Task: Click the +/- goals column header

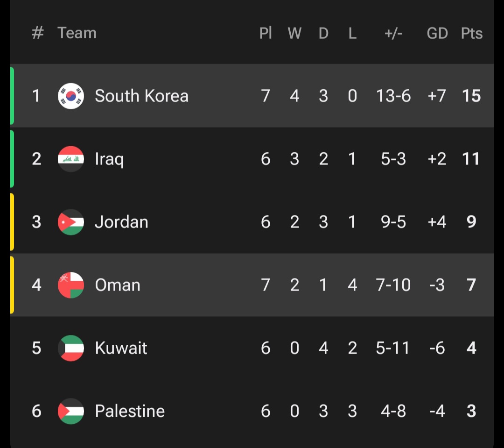Action: pos(393,33)
